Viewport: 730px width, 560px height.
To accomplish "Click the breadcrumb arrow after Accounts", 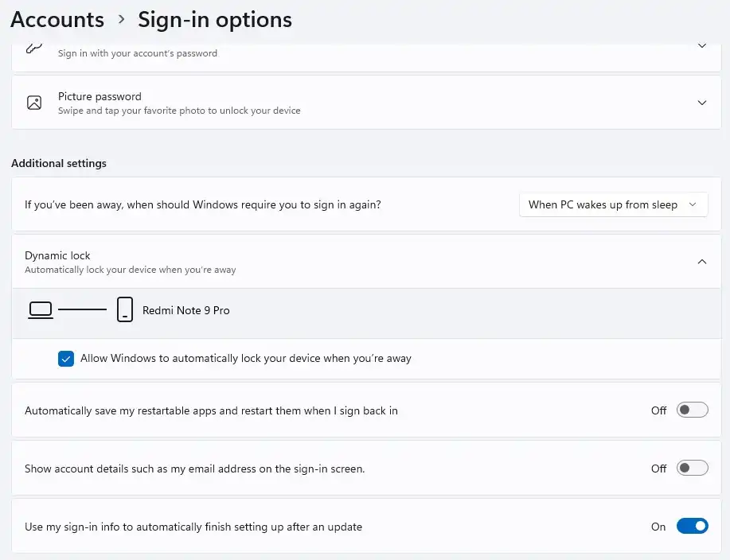I will tap(122, 20).
